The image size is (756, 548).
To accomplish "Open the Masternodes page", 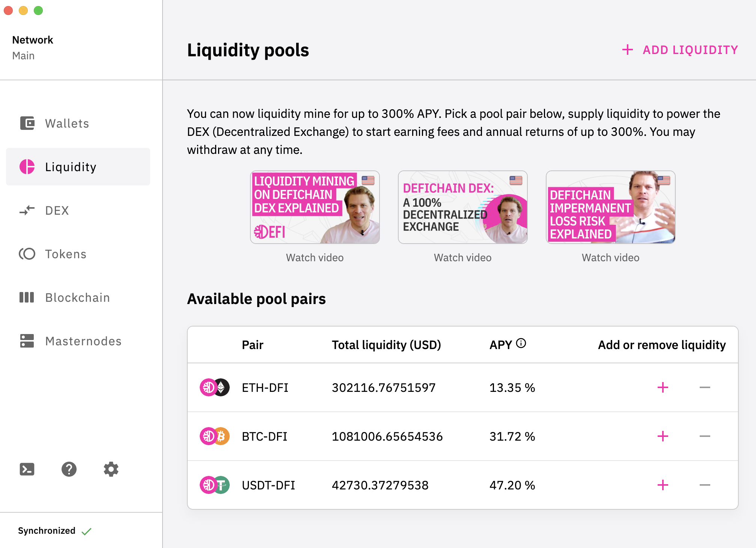I will pyautogui.click(x=83, y=341).
